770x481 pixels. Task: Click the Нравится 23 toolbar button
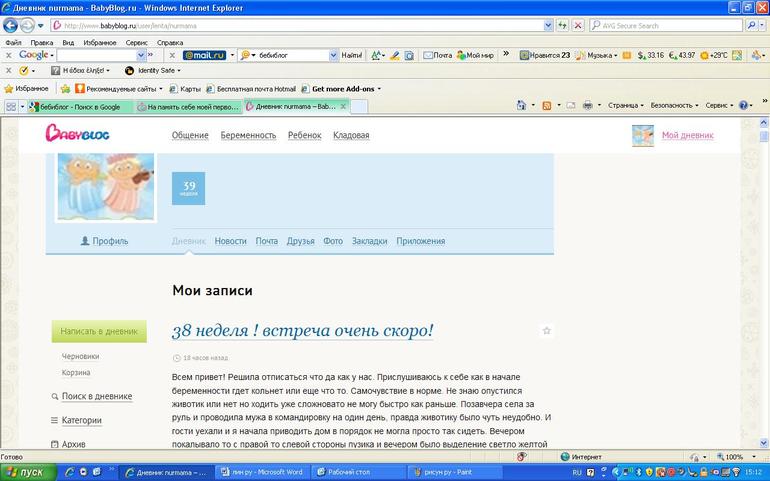545,56
